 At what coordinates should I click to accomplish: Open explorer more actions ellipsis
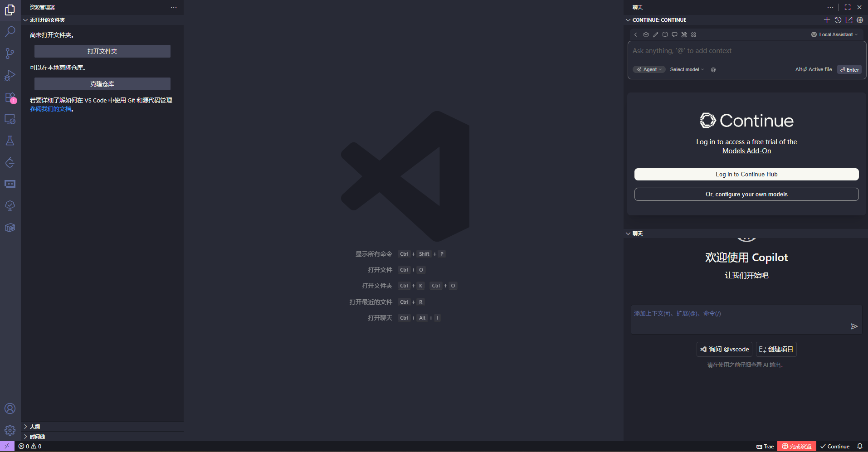pyautogui.click(x=174, y=7)
